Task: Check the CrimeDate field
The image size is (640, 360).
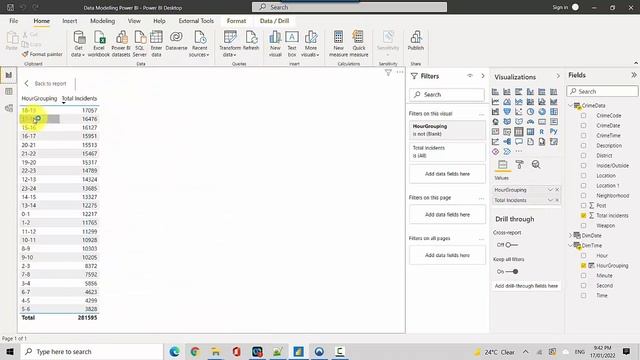Action: (x=583, y=126)
